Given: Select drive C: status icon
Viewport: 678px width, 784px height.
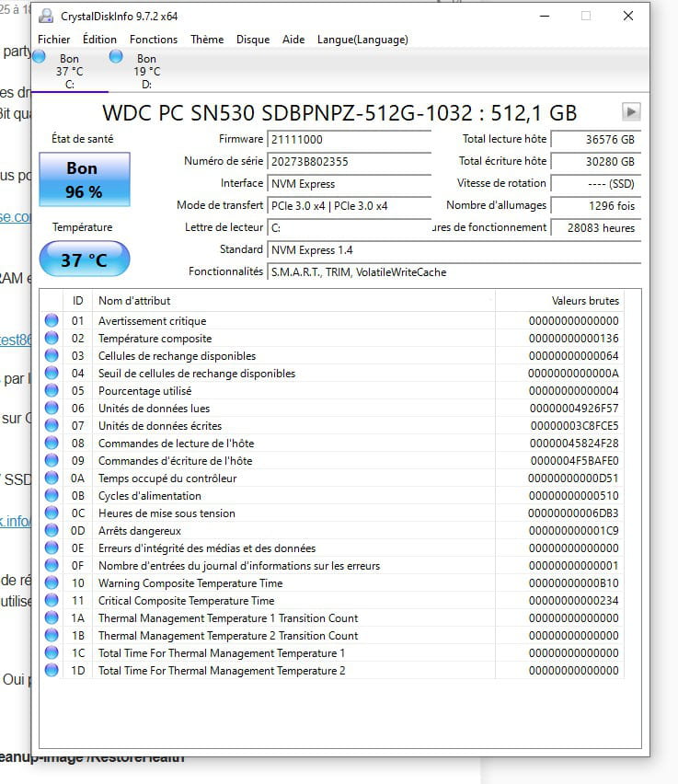Looking at the screenshot, I should point(39,57).
